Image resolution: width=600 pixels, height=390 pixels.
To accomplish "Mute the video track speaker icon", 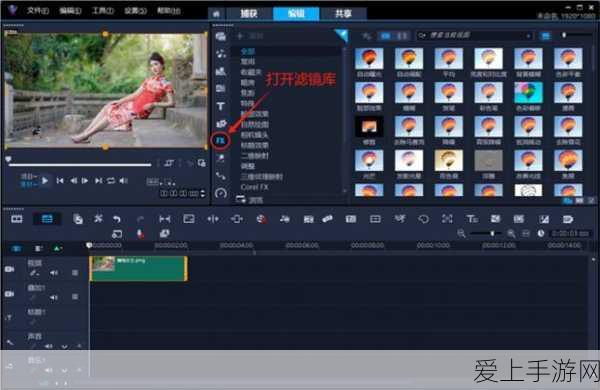I will [x=54, y=273].
